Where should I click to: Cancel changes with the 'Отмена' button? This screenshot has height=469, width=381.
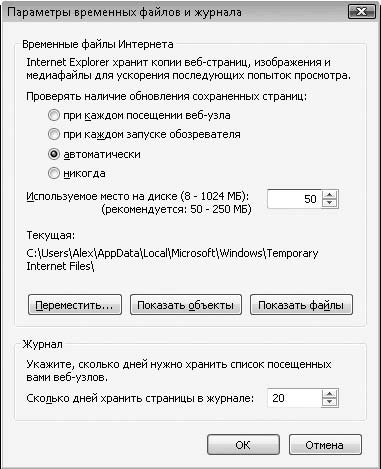click(x=325, y=445)
